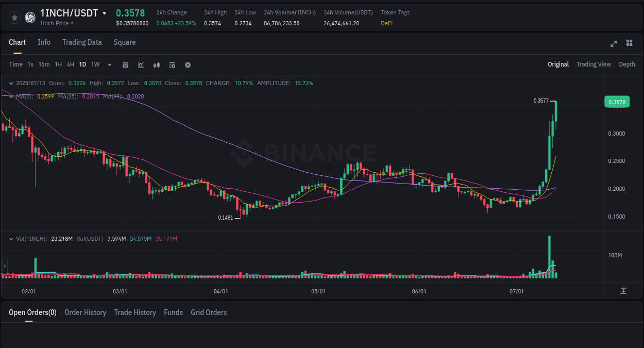Viewport: 644px width, 348px height.
Task: Open the Trade History tab
Action: tap(135, 312)
